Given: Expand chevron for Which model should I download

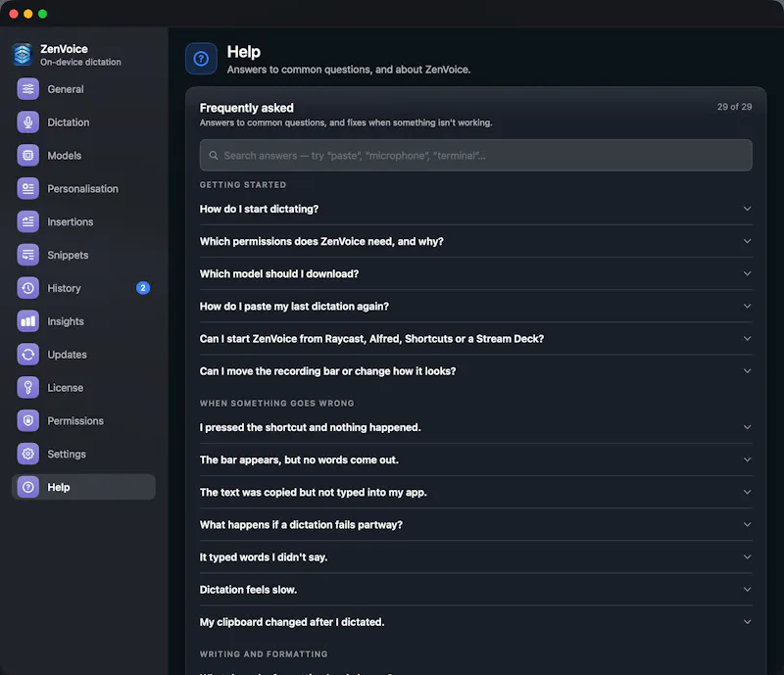Looking at the screenshot, I should pos(747,273).
